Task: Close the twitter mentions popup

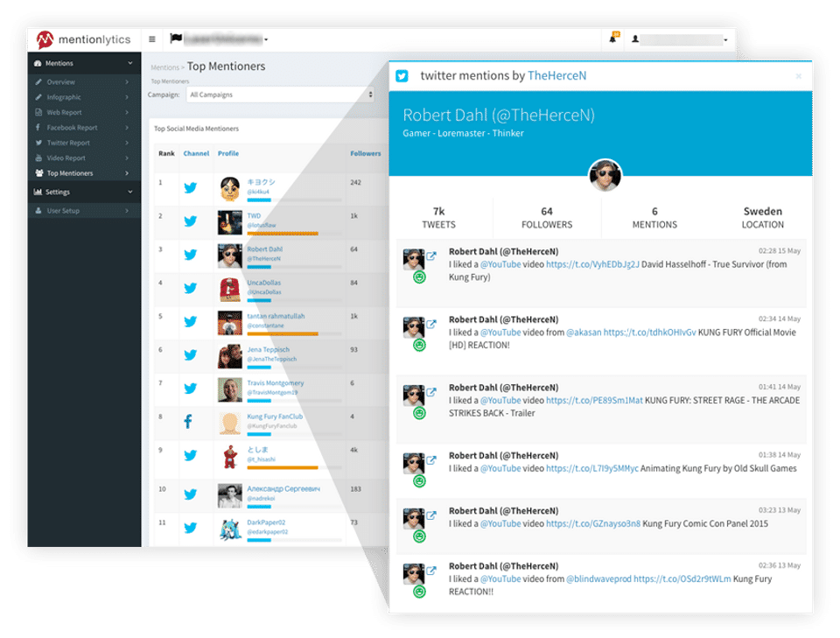Action: pyautogui.click(x=798, y=76)
